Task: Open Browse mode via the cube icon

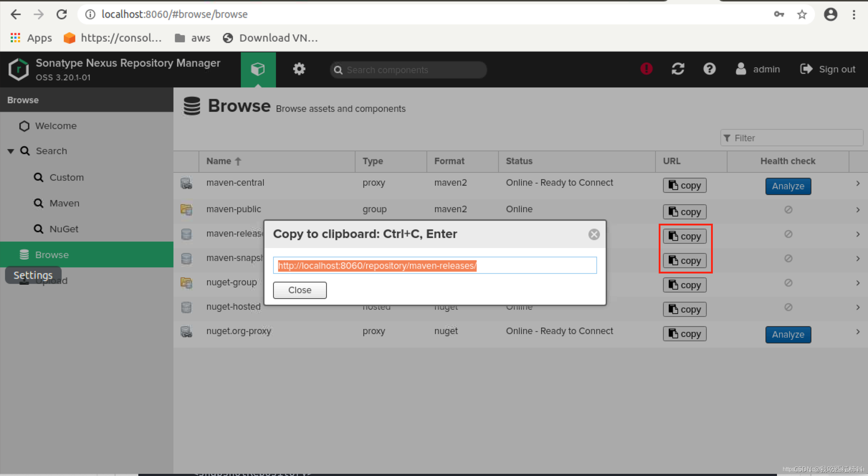Action: 258,69
